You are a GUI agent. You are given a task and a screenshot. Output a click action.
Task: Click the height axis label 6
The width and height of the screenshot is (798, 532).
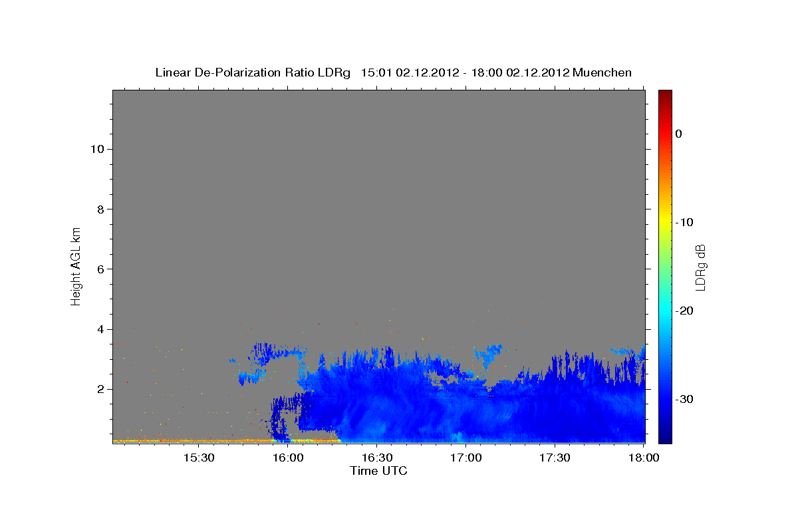(x=100, y=269)
